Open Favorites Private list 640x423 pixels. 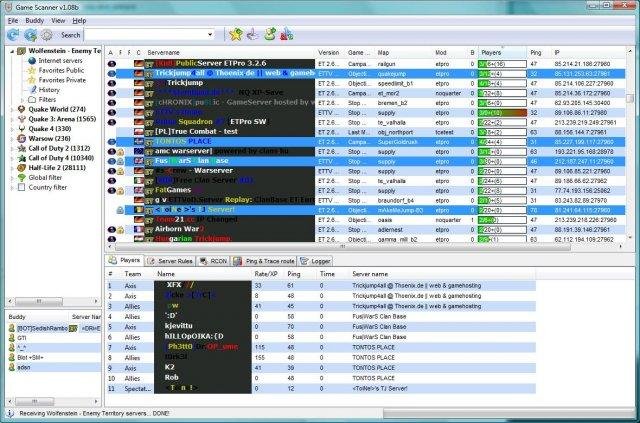pos(62,80)
